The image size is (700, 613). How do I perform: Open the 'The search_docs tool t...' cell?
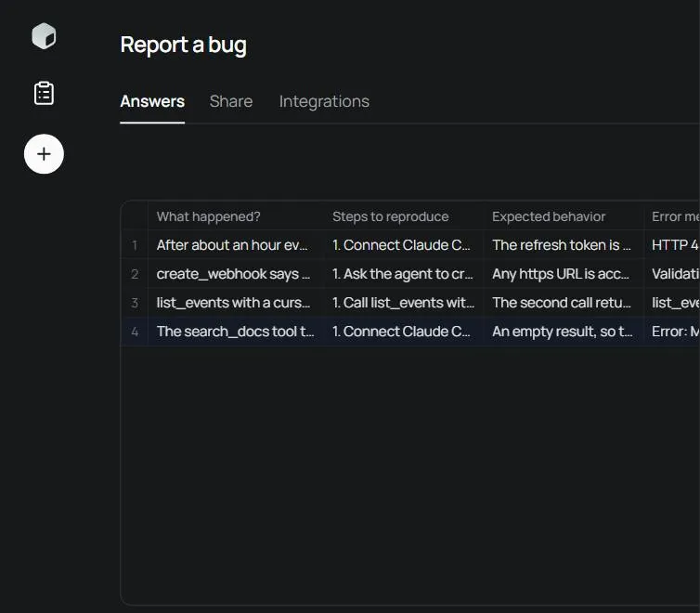pyautogui.click(x=236, y=332)
